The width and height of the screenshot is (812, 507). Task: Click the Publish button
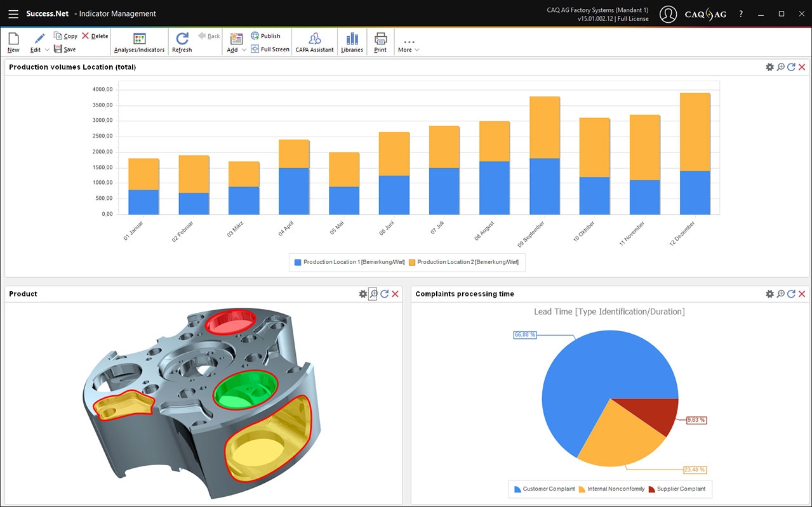coord(265,36)
